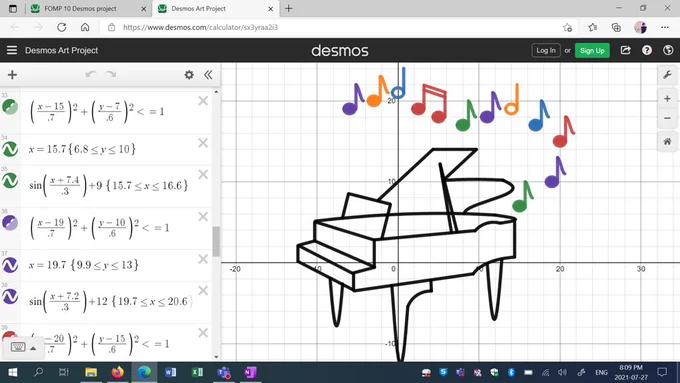Open language globe menu
Image resolution: width=680 pixels, height=383 pixels.
pyautogui.click(x=668, y=50)
